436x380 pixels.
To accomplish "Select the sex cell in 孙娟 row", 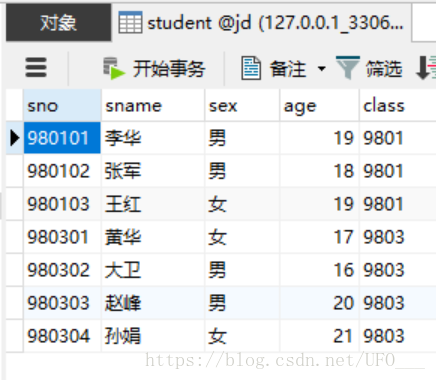I will [242, 336].
